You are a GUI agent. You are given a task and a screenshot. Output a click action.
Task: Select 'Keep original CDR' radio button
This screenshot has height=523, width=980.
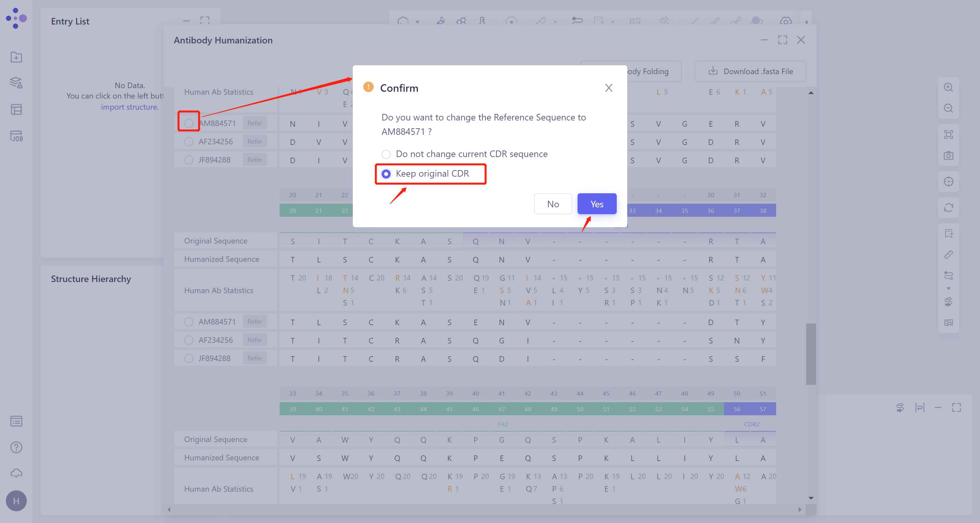(x=386, y=174)
